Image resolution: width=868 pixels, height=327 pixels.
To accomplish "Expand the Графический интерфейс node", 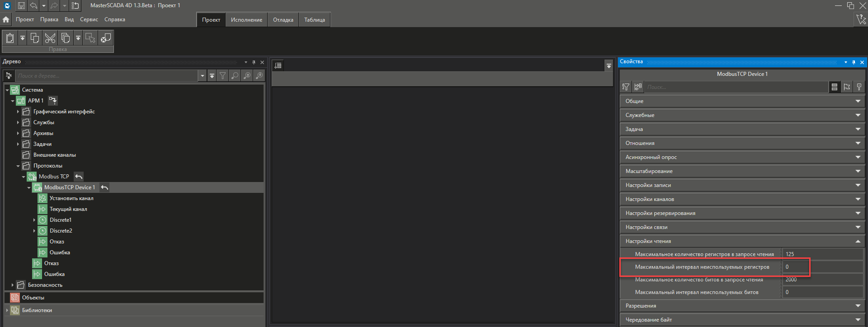I will coord(18,112).
